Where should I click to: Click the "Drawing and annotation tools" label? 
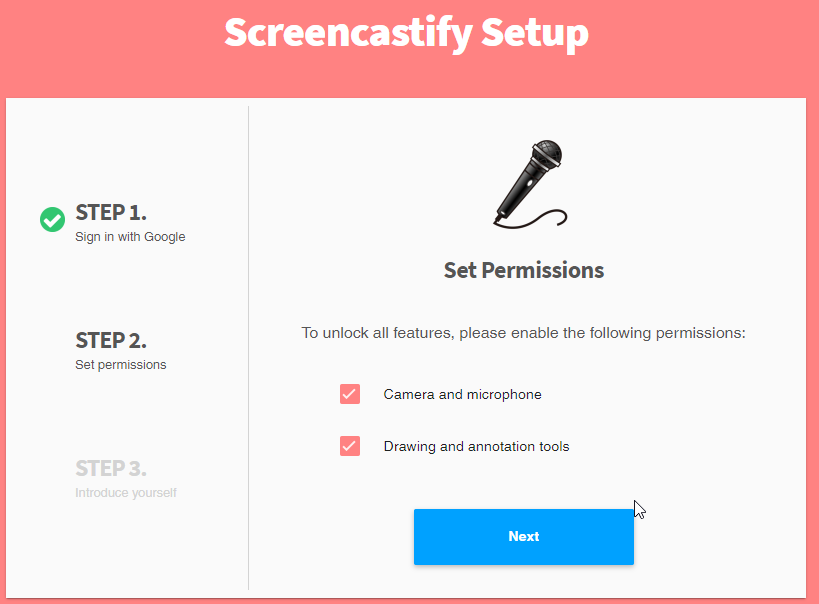476,446
